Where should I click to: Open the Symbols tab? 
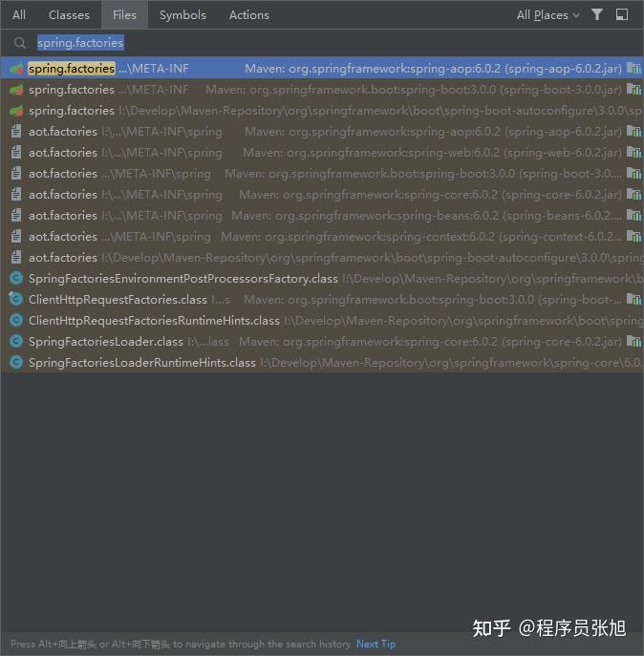point(182,14)
